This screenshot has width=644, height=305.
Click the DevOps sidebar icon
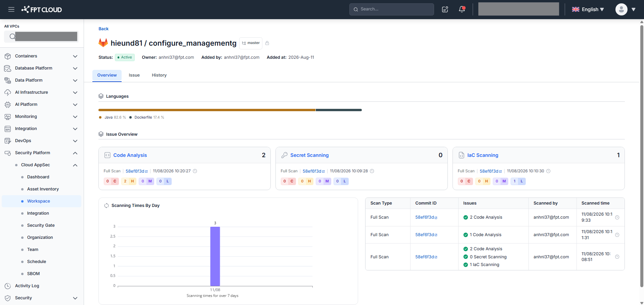click(8, 141)
